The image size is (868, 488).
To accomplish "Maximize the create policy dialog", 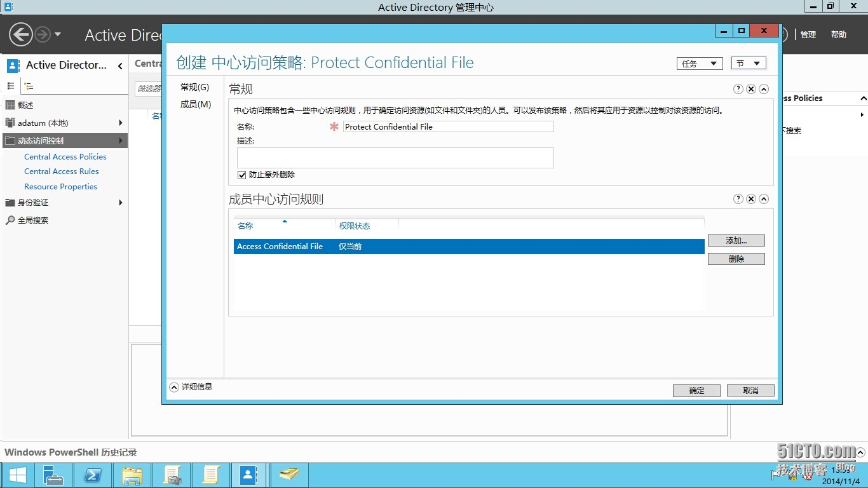I will click(x=741, y=30).
